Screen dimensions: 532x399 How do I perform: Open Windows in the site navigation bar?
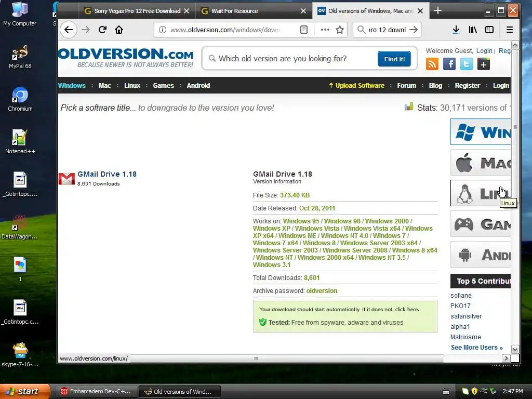pos(72,86)
